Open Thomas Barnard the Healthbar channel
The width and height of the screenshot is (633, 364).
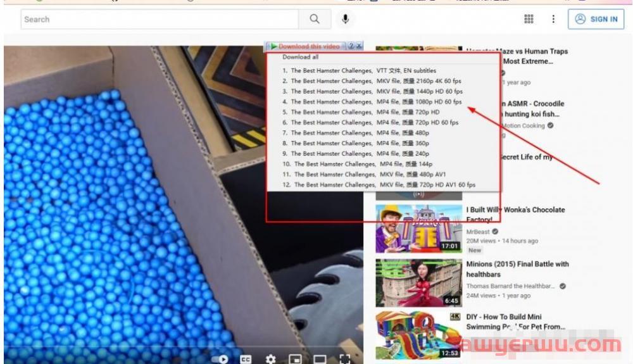coord(511,286)
